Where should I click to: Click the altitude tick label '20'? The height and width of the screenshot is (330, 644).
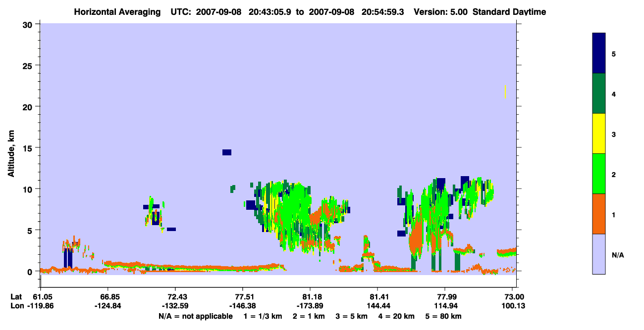point(29,106)
